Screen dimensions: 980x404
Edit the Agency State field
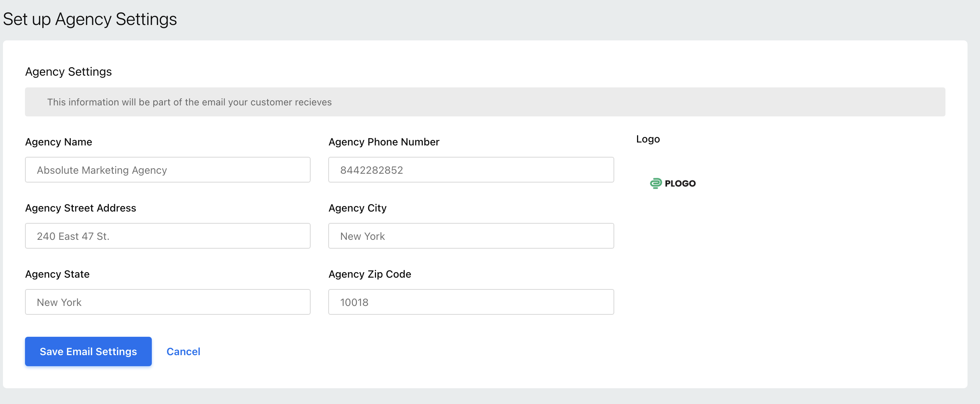coord(167,302)
